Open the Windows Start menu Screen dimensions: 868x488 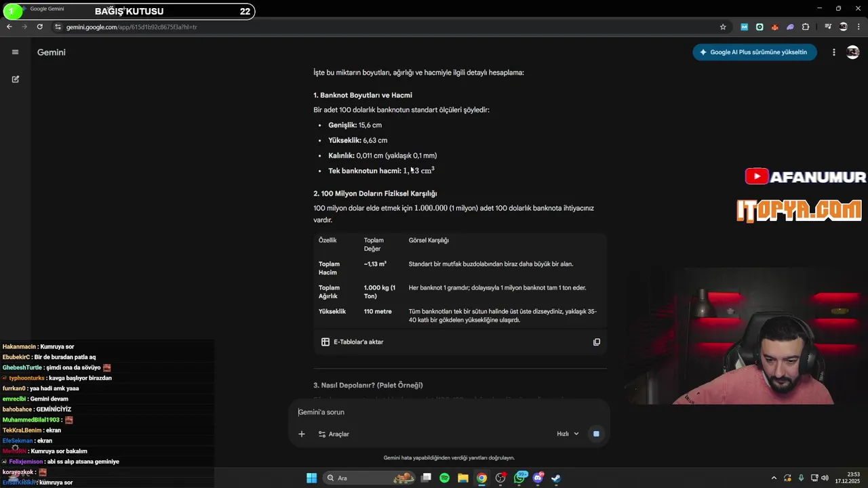(x=311, y=478)
